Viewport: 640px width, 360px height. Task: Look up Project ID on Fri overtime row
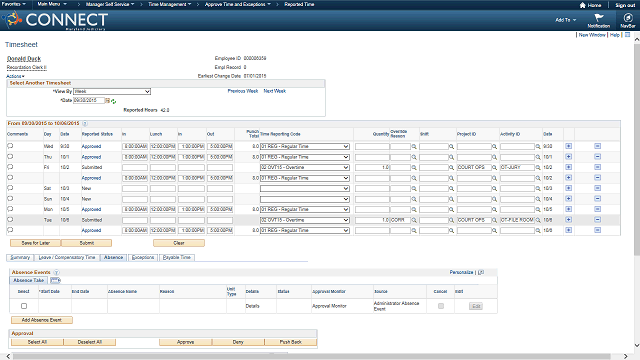coord(494,167)
